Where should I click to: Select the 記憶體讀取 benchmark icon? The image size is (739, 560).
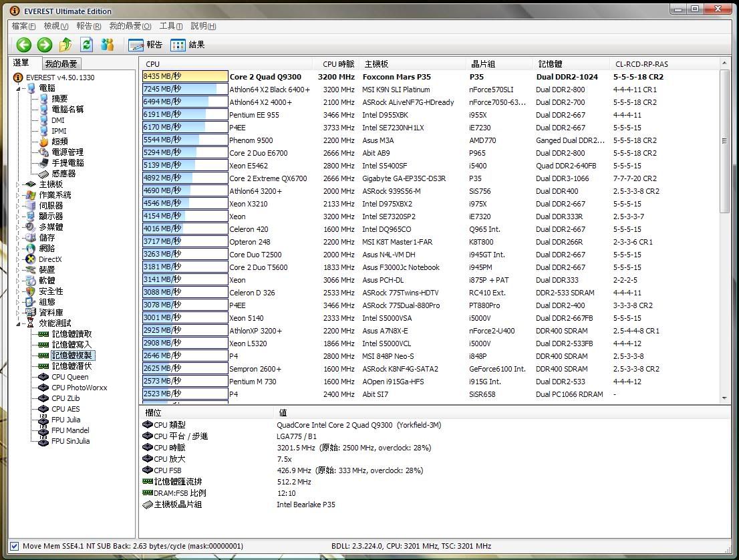[x=43, y=334]
